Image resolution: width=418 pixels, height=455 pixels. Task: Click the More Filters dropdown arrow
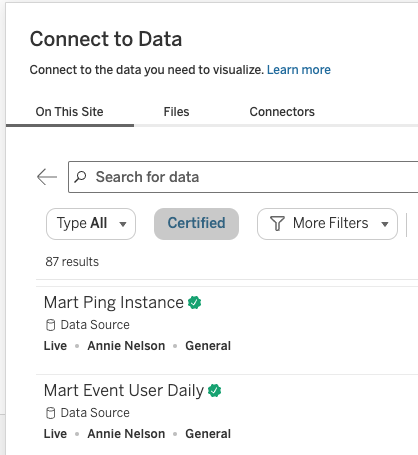[385, 224]
